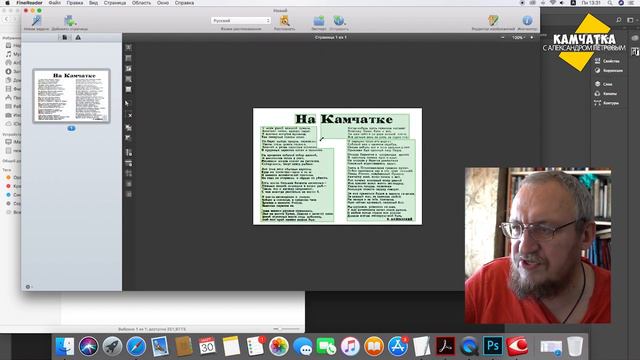Open the FineReader application menu
Screen dimensions: 640x360
(x=29, y=3)
